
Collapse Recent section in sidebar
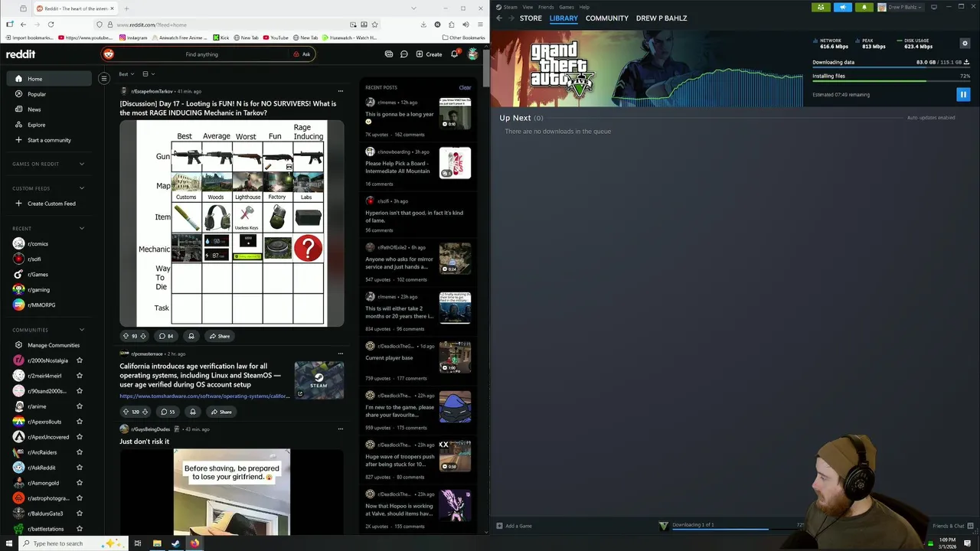point(82,228)
